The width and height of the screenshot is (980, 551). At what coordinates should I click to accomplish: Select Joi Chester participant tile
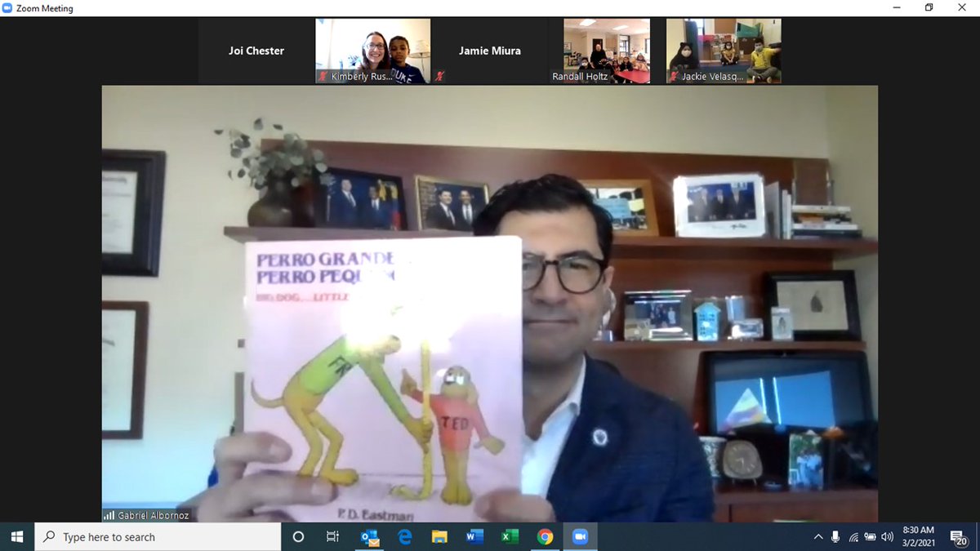tap(256, 51)
